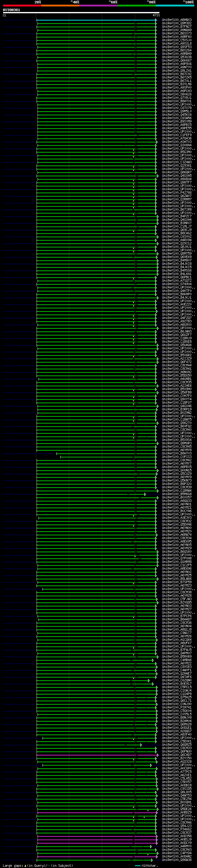Image resolution: width=197 pixels, height=868 pixels.
Task: Select hit label UniRef100_A8PRX5
Action: click(177, 467)
